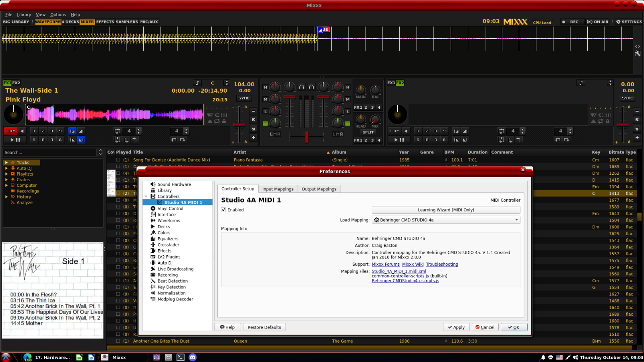644x362 pixels.
Task: Open Sound Hardware preferences page
Action: 174,184
